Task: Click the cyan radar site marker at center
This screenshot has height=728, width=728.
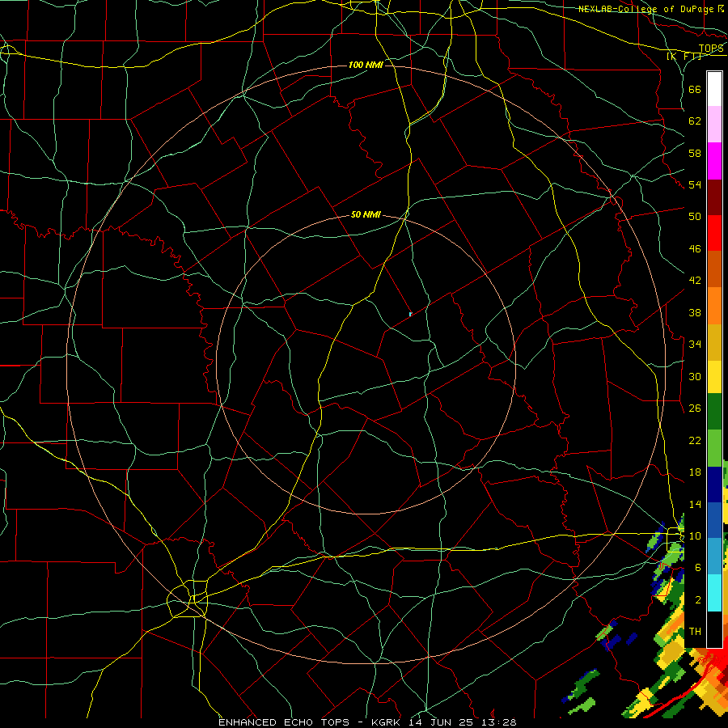Action: pyautogui.click(x=410, y=315)
